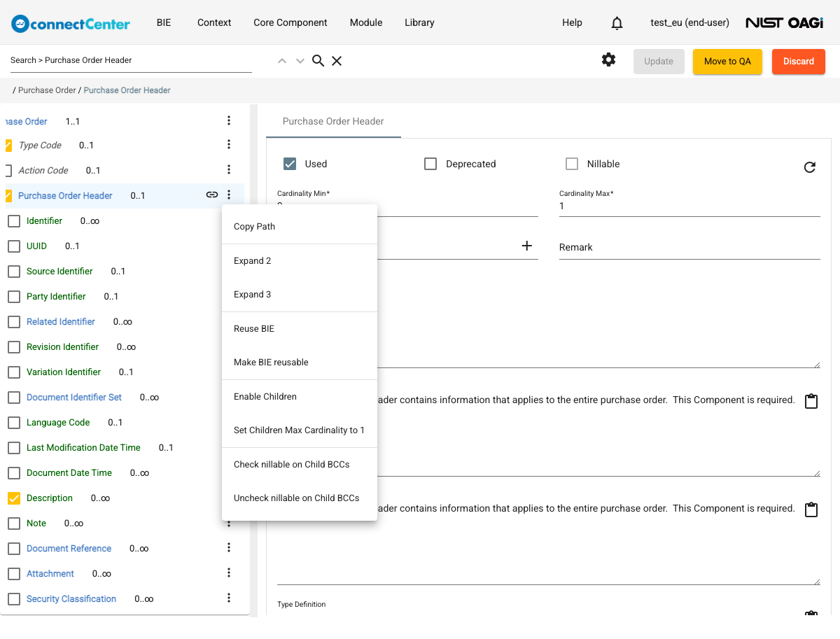The image size is (840, 639).
Task: Select Document Reference tree node
Action: coord(69,549)
